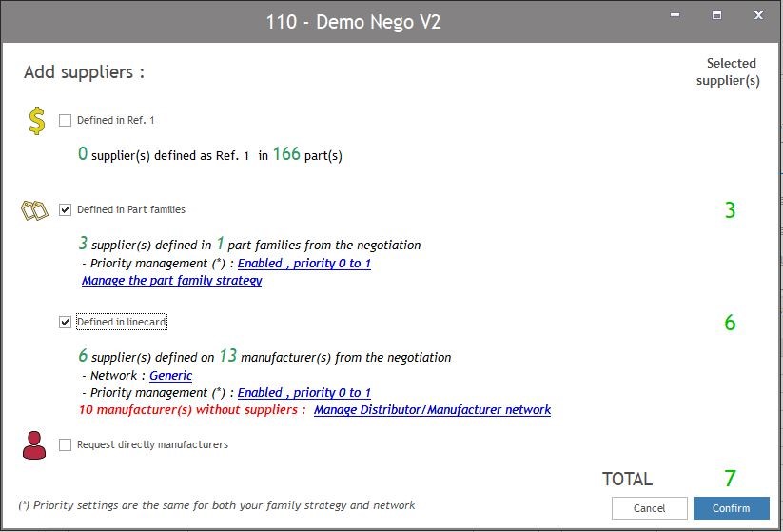Maximize the Demo Nego V2 window
Screen dimensions: 783x532
[716, 16]
